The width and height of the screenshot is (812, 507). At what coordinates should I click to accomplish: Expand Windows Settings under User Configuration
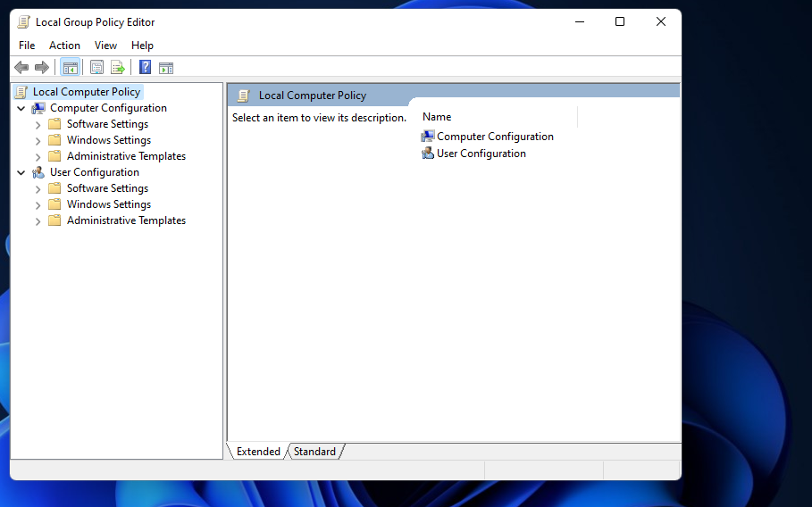click(38, 205)
